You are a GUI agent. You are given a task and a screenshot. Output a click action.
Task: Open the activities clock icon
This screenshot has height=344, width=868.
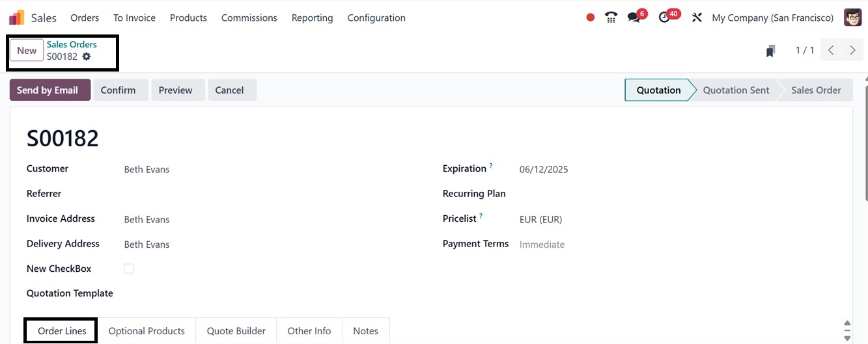pyautogui.click(x=664, y=18)
